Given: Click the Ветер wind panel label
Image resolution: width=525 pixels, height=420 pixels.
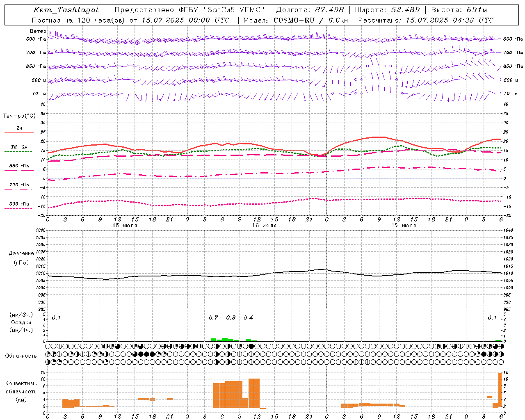Looking at the screenshot, I should click(x=38, y=31).
